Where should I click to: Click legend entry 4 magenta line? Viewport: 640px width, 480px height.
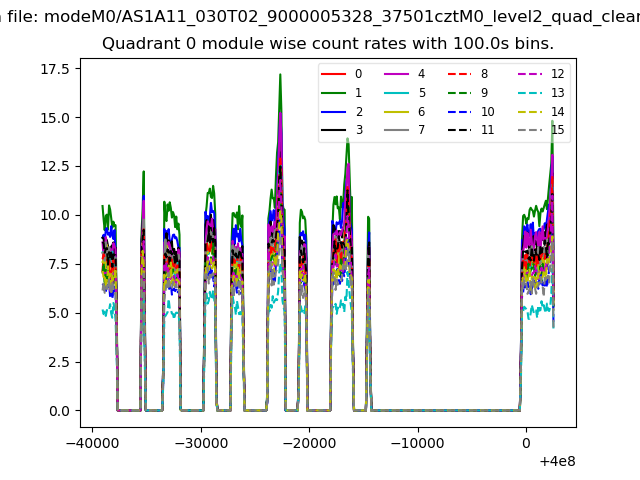[x=396, y=74]
